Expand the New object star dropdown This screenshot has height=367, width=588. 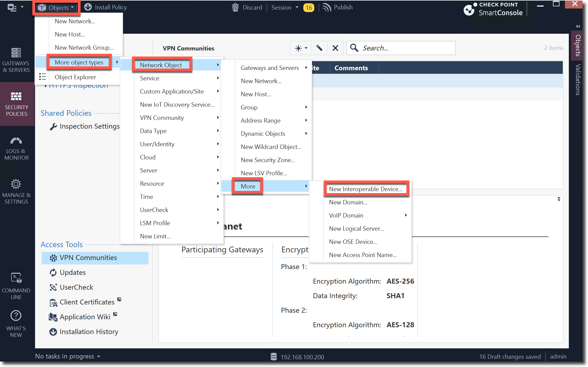coord(301,48)
